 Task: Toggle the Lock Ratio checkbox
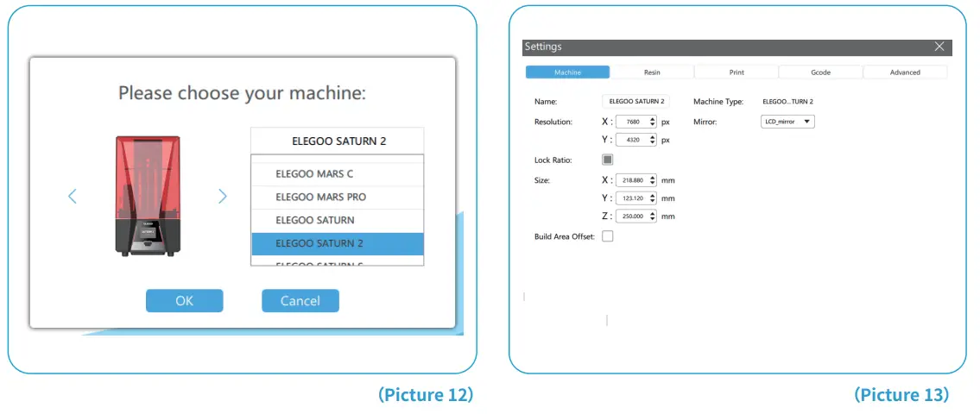point(608,160)
